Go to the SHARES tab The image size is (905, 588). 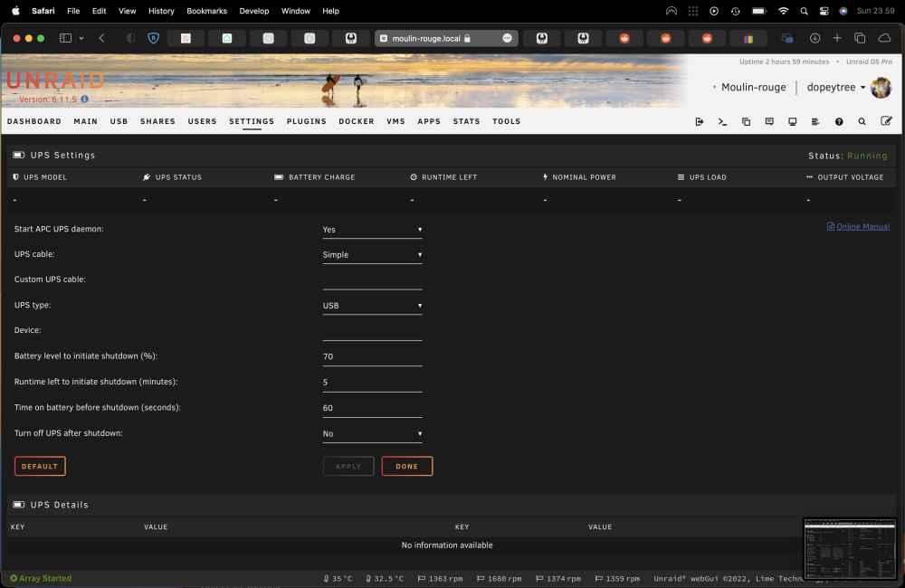[x=157, y=121]
